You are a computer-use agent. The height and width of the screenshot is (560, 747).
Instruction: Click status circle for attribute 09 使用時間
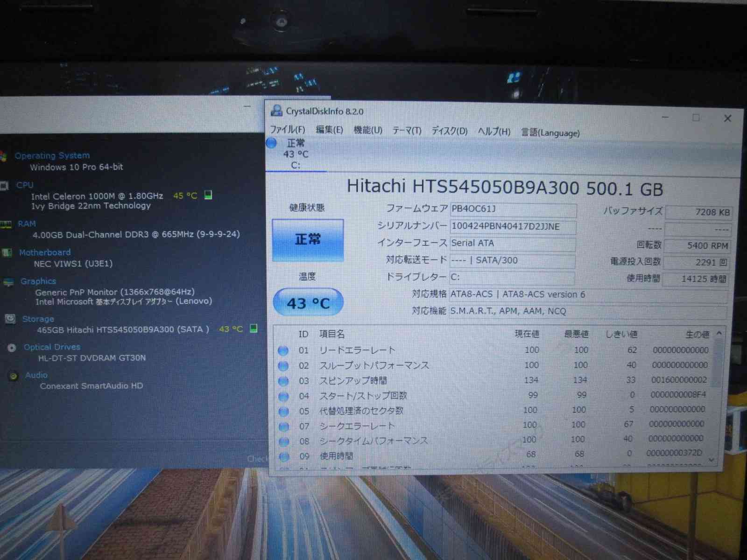(284, 456)
